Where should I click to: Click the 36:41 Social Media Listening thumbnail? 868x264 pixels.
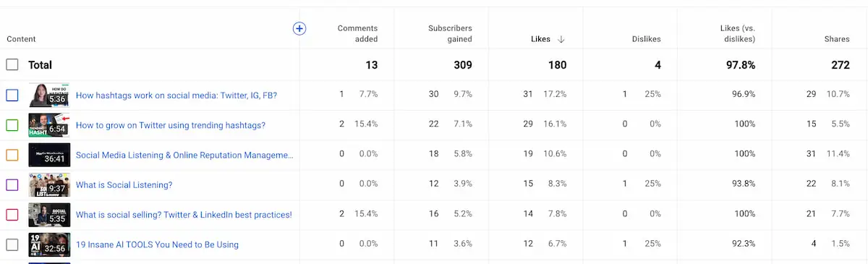click(49, 155)
